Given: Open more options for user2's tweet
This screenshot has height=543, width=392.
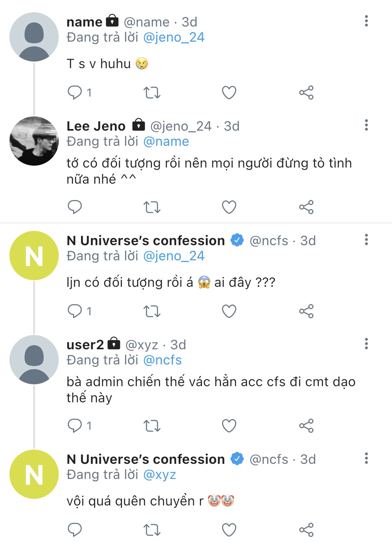Looking at the screenshot, I should [366, 344].
